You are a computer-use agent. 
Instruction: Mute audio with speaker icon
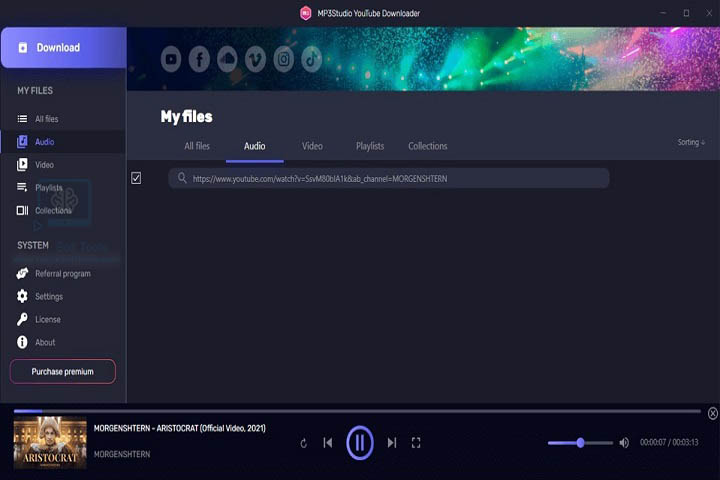click(624, 443)
